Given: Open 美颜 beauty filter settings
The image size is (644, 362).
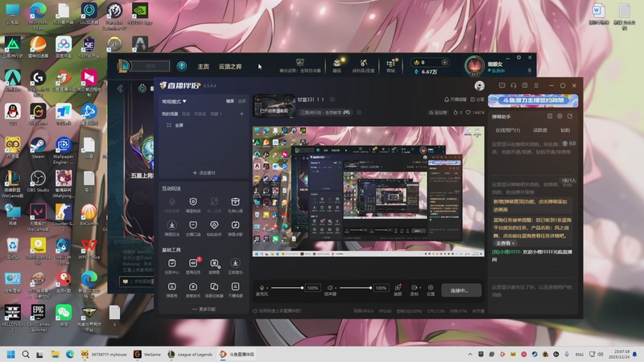Looking at the screenshot, I should click(x=398, y=290).
